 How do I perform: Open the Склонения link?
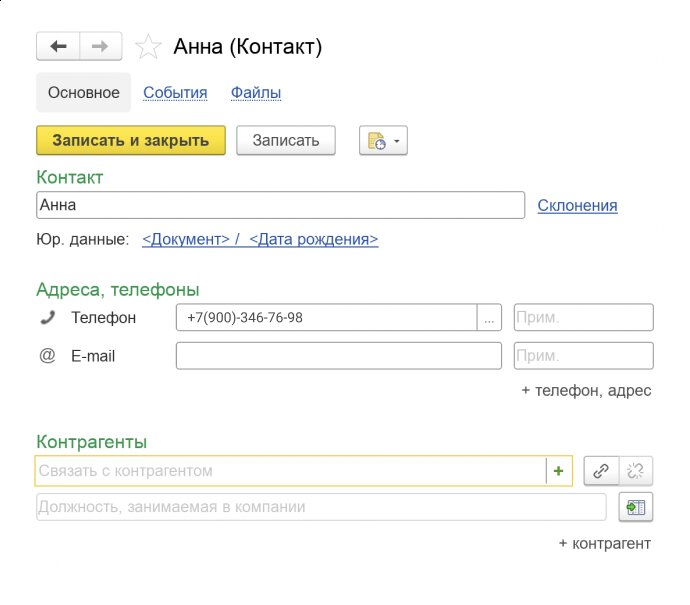[577, 205]
